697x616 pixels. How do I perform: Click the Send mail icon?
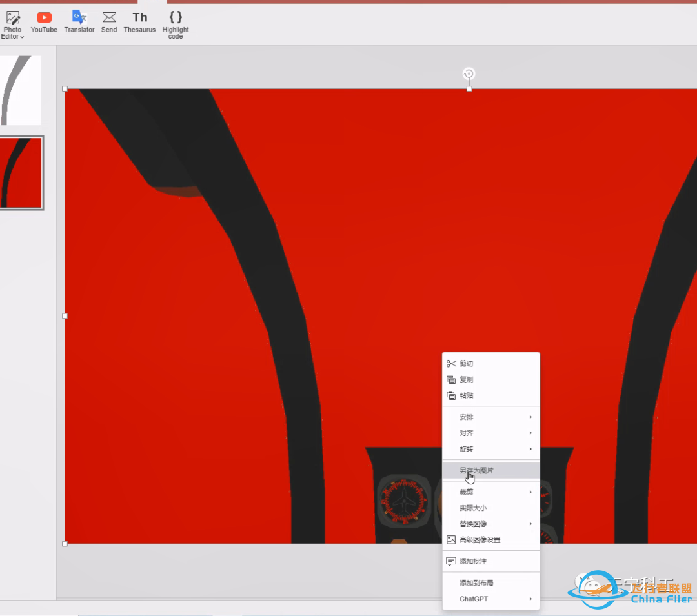point(109,22)
